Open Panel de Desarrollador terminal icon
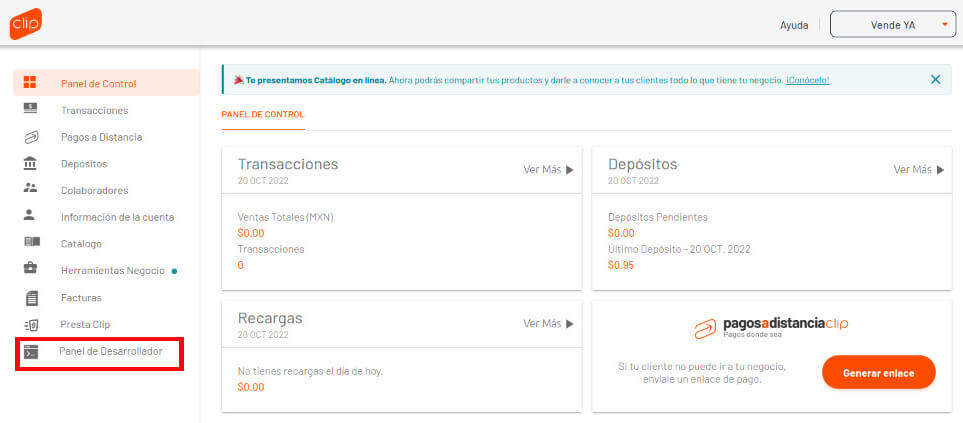 point(31,352)
